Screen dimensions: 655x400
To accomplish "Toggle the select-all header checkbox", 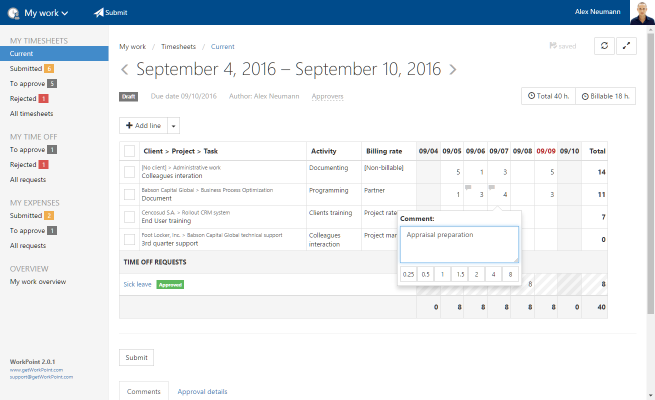I will pos(129,151).
